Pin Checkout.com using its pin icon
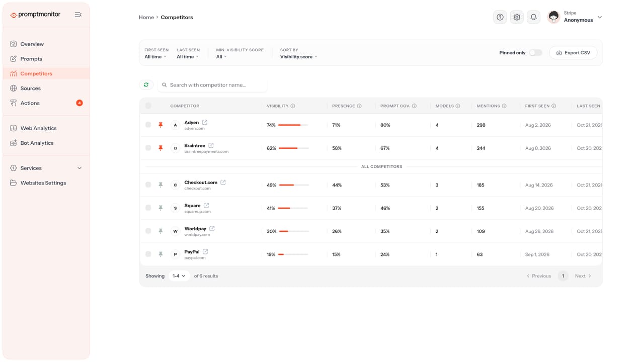 160,185
